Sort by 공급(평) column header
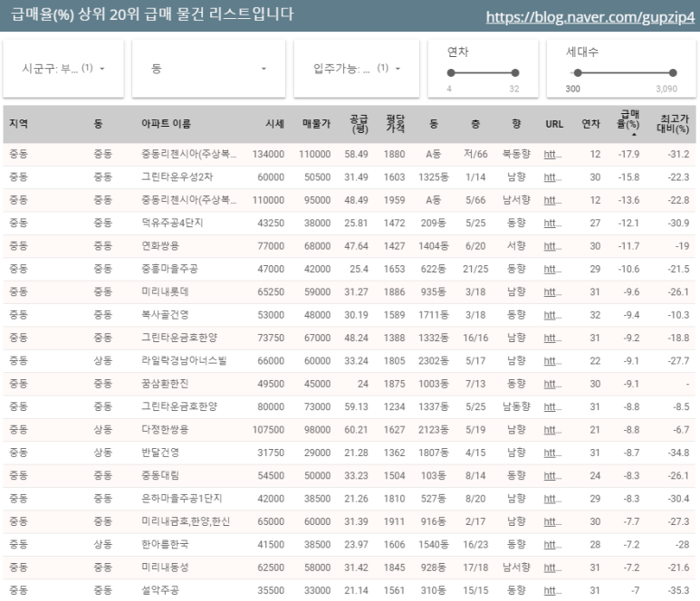Viewport: 700px width, 601px height. point(359,124)
